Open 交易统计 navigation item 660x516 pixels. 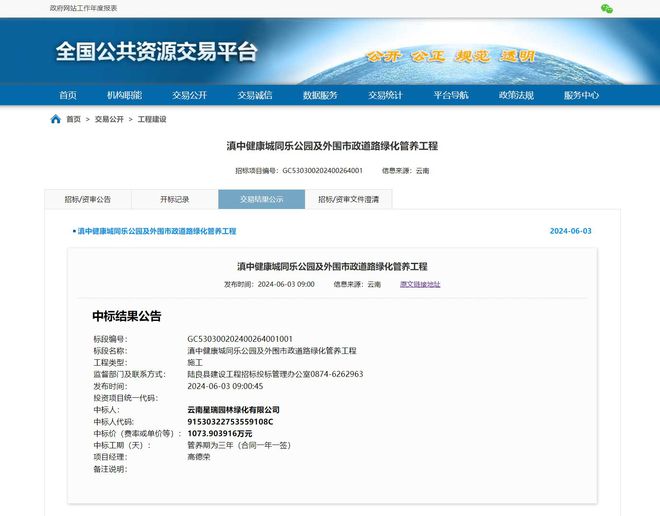coord(385,95)
